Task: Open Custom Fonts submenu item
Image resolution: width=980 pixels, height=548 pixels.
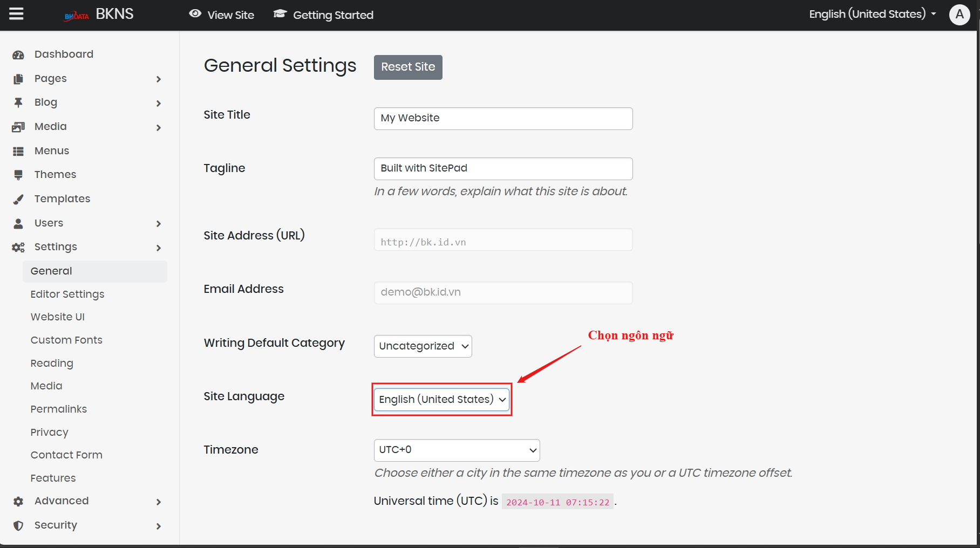Action: pyautogui.click(x=66, y=340)
